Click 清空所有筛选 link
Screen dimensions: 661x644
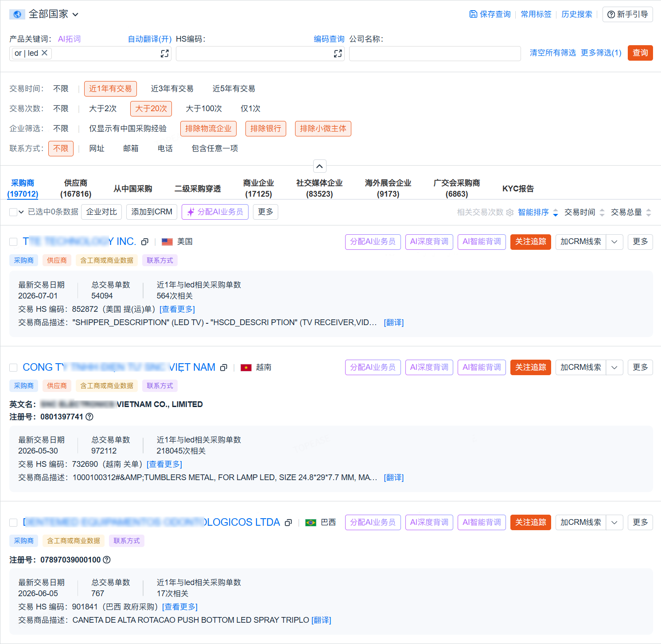click(553, 53)
